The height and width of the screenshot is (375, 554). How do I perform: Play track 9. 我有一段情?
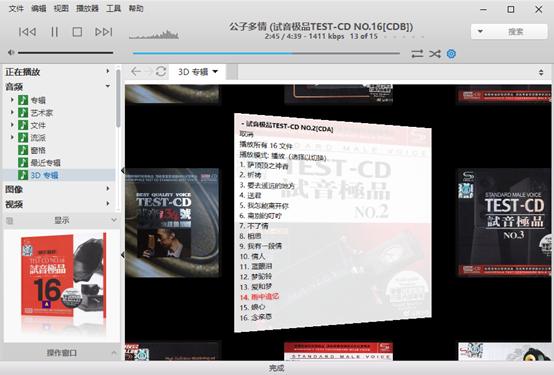pos(261,246)
